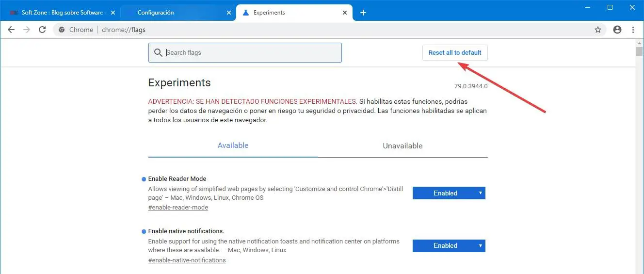Screen dimensions: 644x274
Task: Open the #enable-native-notifications anchor link
Action: click(x=187, y=260)
